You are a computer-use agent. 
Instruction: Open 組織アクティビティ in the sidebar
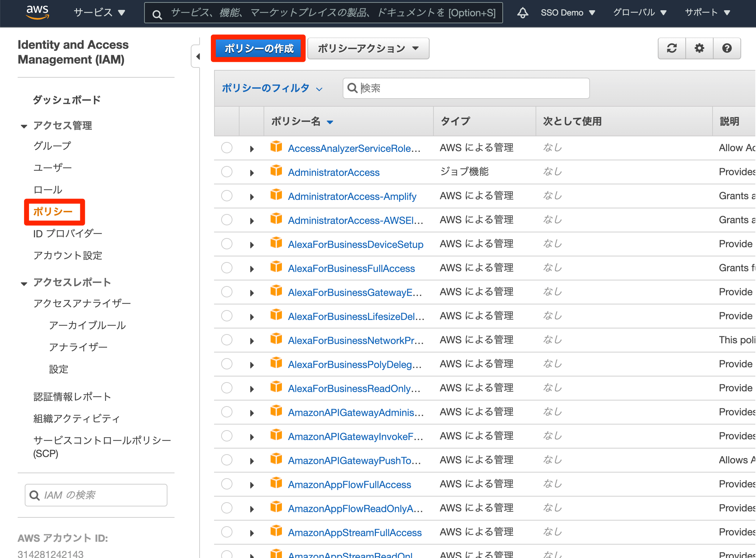coord(77,418)
